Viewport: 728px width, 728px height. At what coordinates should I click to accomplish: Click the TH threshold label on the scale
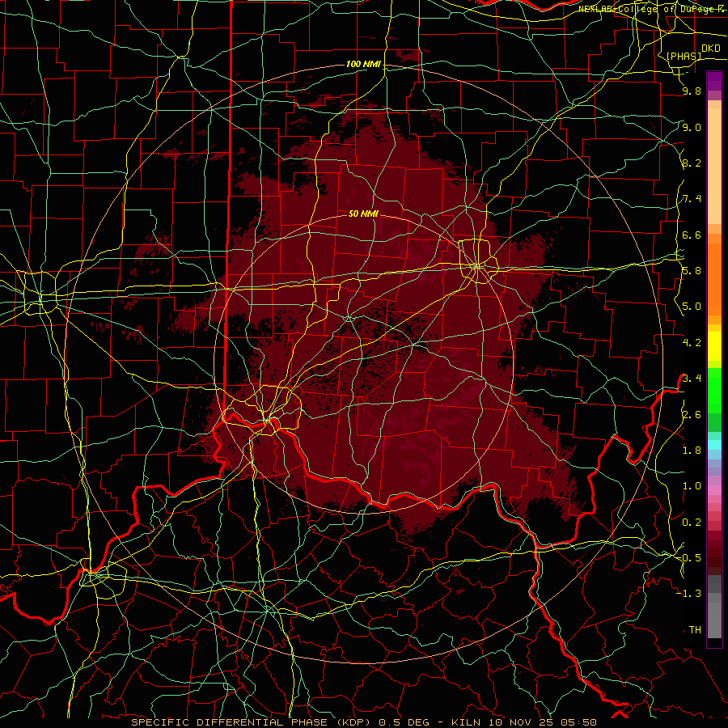pyautogui.click(x=695, y=629)
